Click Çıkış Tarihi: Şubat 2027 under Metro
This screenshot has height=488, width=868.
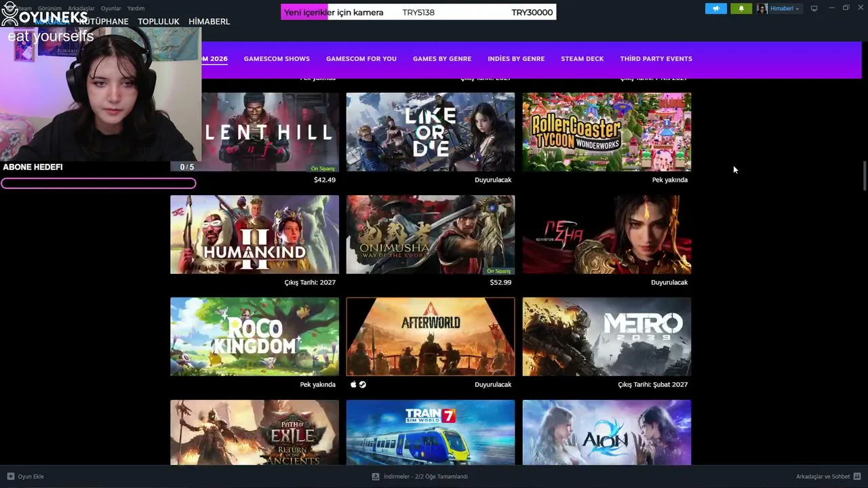[x=653, y=384]
